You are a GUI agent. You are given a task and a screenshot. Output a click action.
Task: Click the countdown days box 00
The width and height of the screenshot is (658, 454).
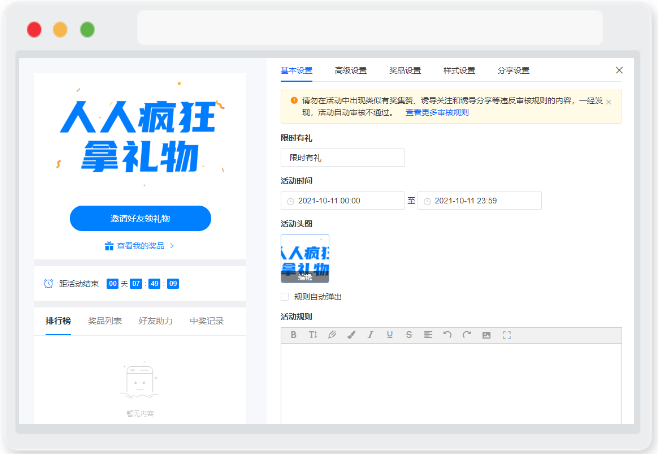click(112, 284)
